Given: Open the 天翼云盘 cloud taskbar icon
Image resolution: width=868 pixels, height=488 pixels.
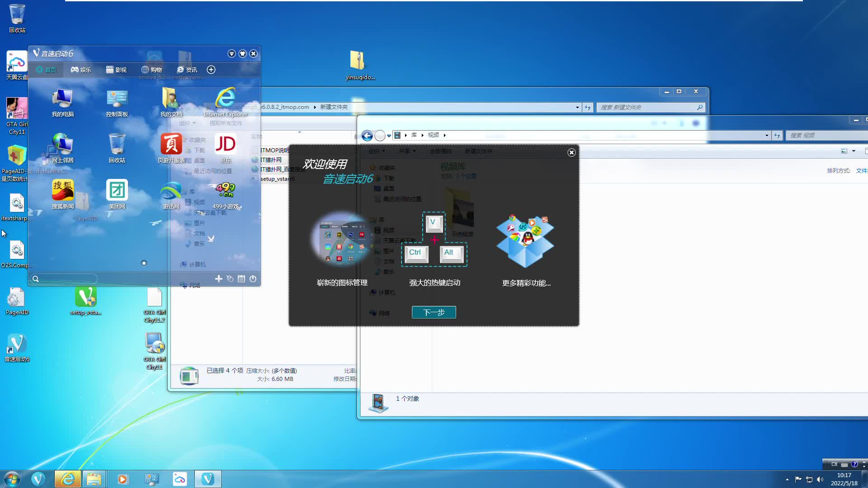Looking at the screenshot, I should [179, 479].
